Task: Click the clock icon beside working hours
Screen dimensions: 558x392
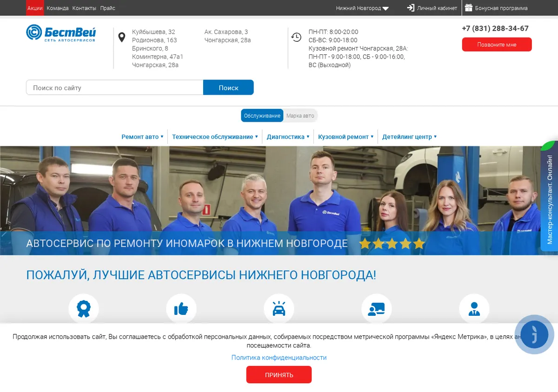Action: 296,37
